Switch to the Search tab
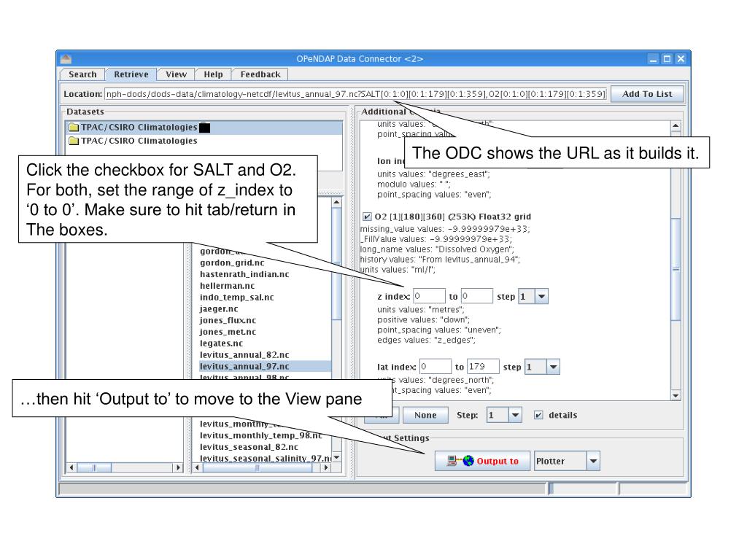 pyautogui.click(x=82, y=74)
